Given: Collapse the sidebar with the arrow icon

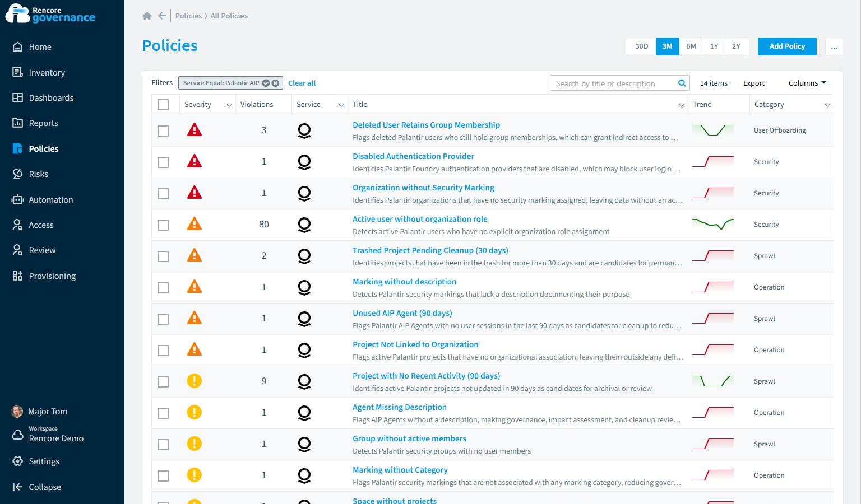Looking at the screenshot, I should click(x=18, y=487).
